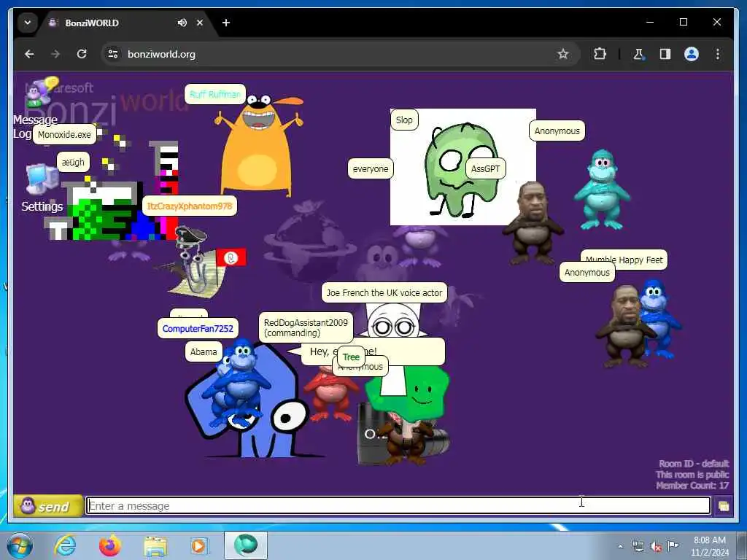Open a new browser tab
The width and height of the screenshot is (747, 560).
point(226,23)
